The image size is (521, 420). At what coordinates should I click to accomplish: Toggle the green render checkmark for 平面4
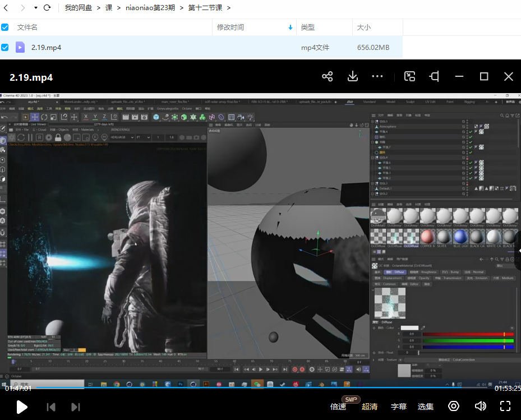point(471,131)
